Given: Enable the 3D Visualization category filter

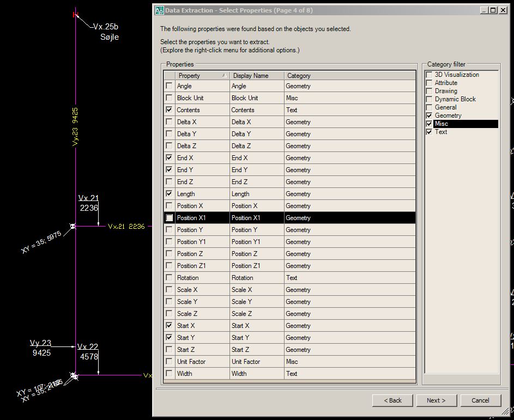Looking at the screenshot, I should [x=428, y=75].
